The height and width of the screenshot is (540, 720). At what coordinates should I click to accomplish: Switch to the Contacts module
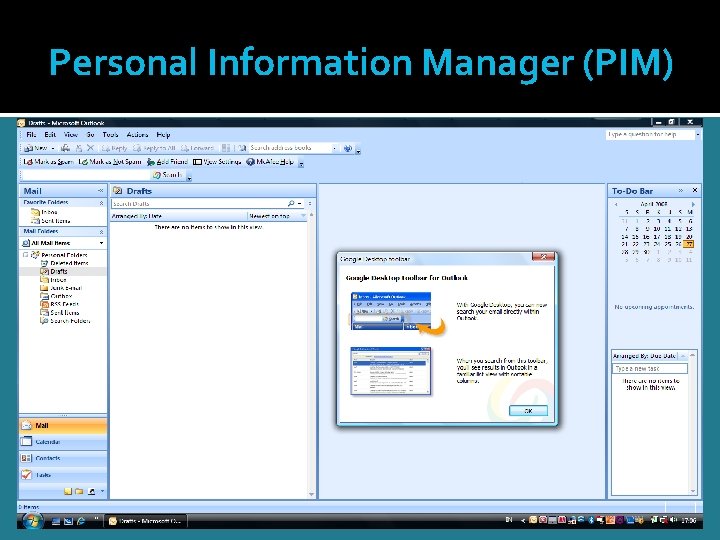63,458
